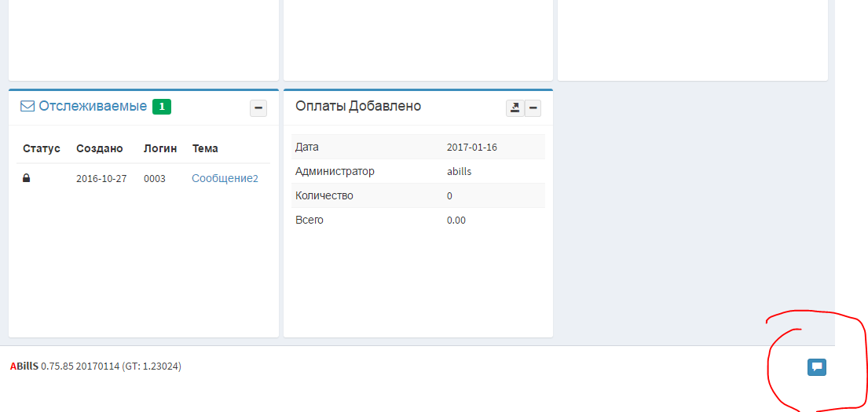Select the Дата row showing 2017-01-16

[x=472, y=147]
